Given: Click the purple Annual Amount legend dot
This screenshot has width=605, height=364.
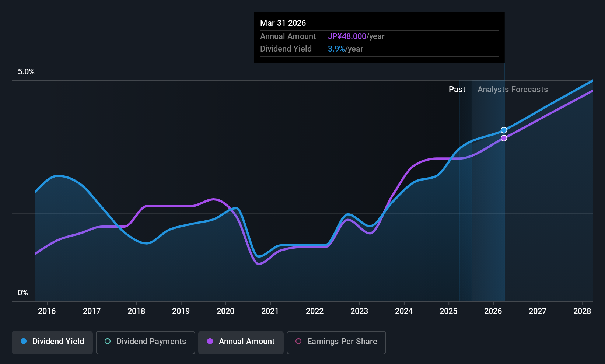Looking at the screenshot, I should pyautogui.click(x=210, y=341).
